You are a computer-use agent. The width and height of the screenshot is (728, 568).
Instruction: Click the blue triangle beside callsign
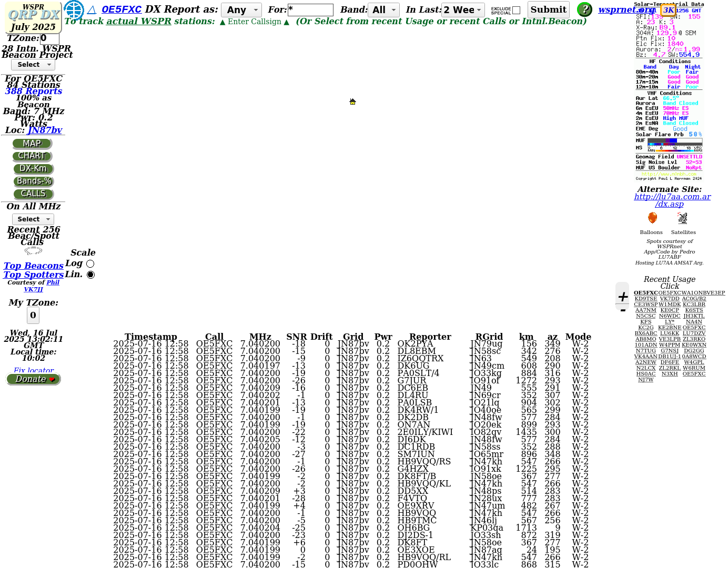[92, 10]
